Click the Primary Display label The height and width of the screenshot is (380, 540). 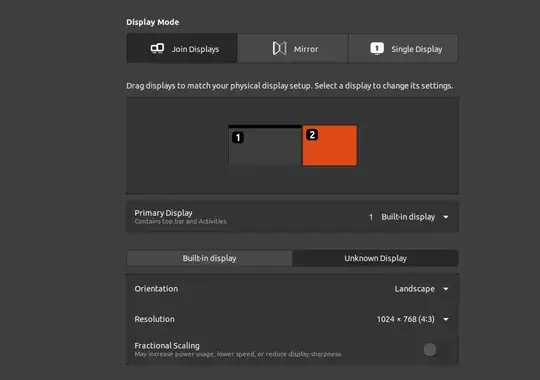(x=163, y=213)
